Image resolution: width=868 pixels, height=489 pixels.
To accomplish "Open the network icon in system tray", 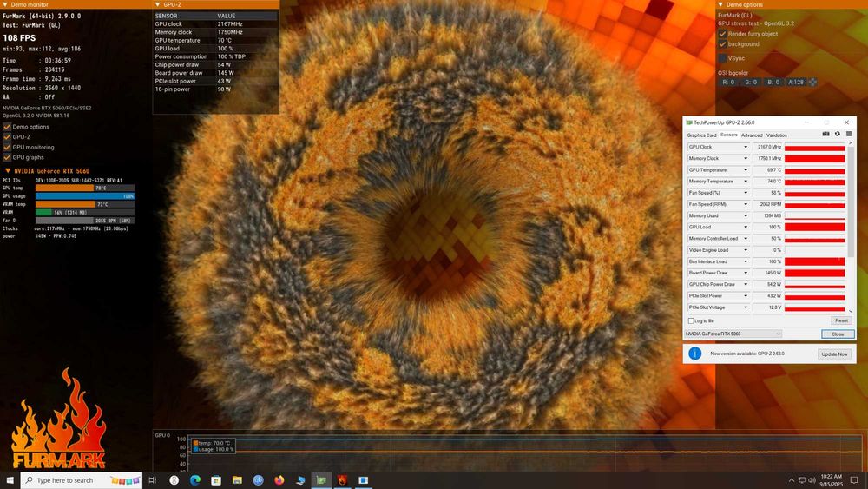I will (x=801, y=480).
